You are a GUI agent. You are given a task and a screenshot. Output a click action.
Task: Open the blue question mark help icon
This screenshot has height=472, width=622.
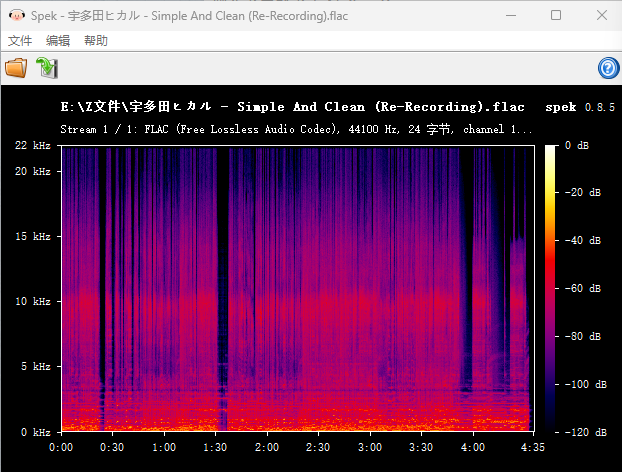(x=607, y=68)
